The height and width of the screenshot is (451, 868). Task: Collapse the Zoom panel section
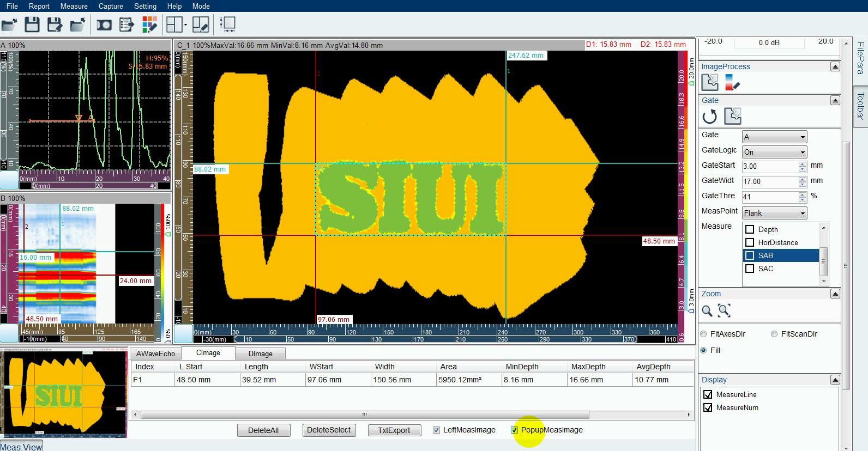pyautogui.click(x=835, y=294)
